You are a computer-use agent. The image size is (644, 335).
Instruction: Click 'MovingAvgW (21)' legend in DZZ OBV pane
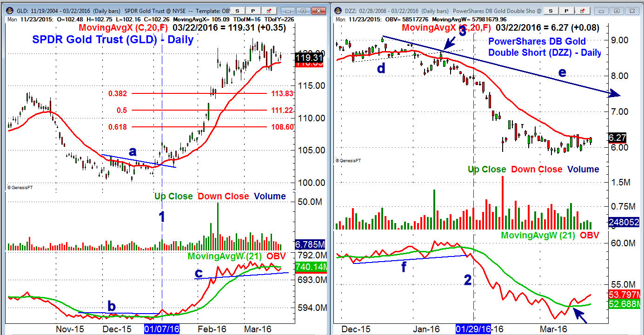(538, 235)
